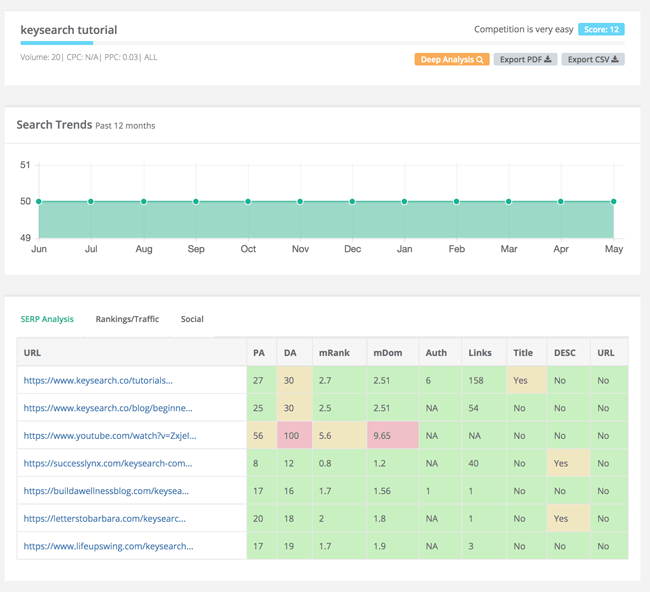Click the Links column header
The width and height of the screenshot is (650, 592).
coord(479,352)
